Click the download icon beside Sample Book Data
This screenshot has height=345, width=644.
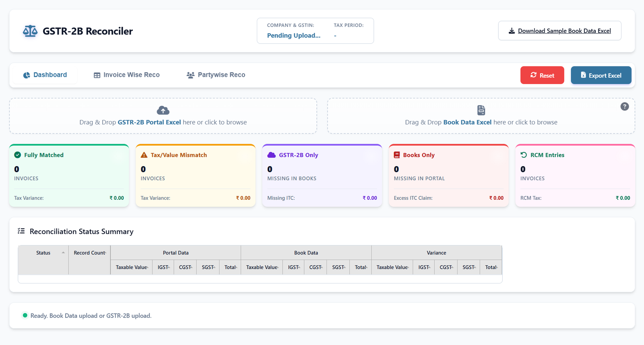(512, 31)
